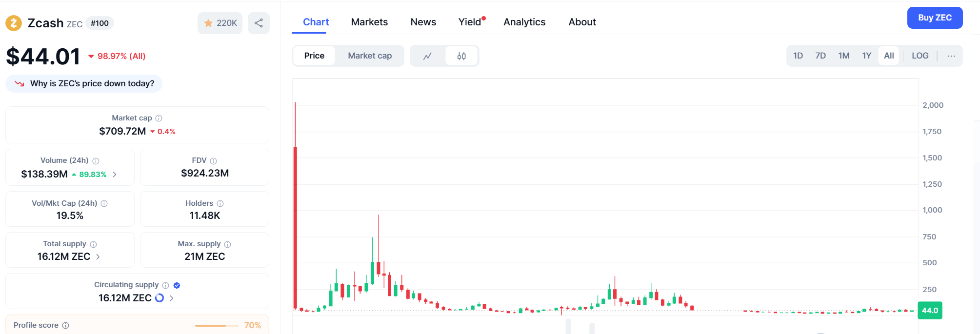Set chart range to All

click(x=889, y=56)
